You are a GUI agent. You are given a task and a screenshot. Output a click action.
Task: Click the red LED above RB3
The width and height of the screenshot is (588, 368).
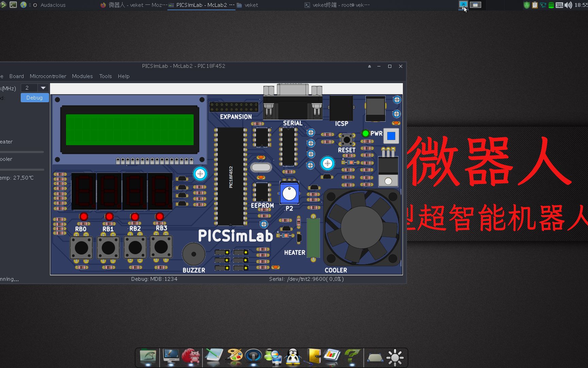(160, 216)
